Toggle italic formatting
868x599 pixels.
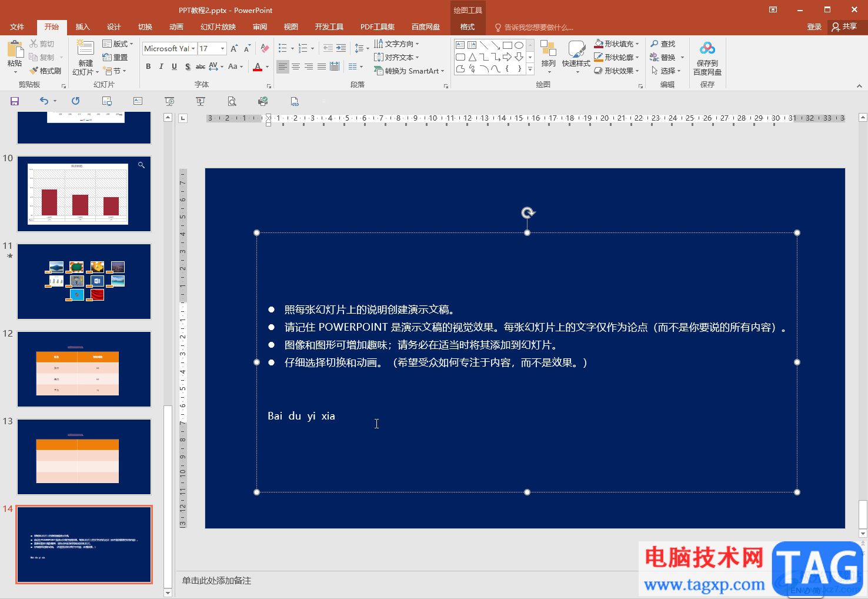coord(161,66)
